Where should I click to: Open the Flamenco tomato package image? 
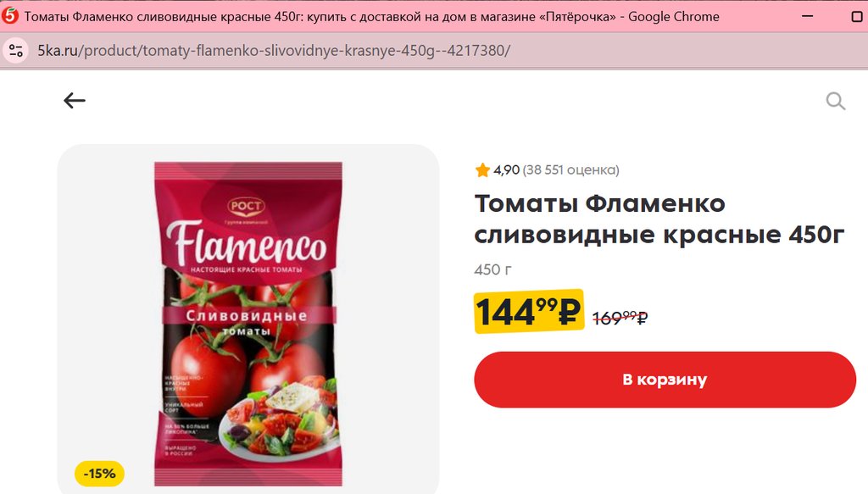pyautogui.click(x=248, y=324)
